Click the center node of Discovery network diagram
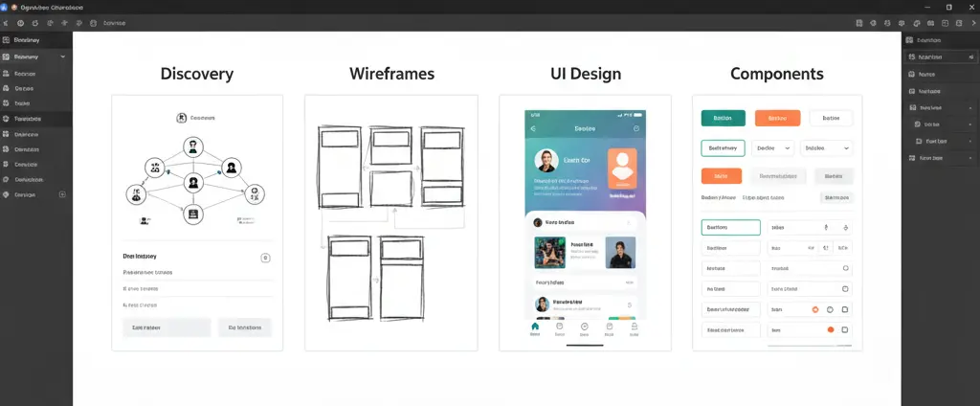 click(193, 183)
